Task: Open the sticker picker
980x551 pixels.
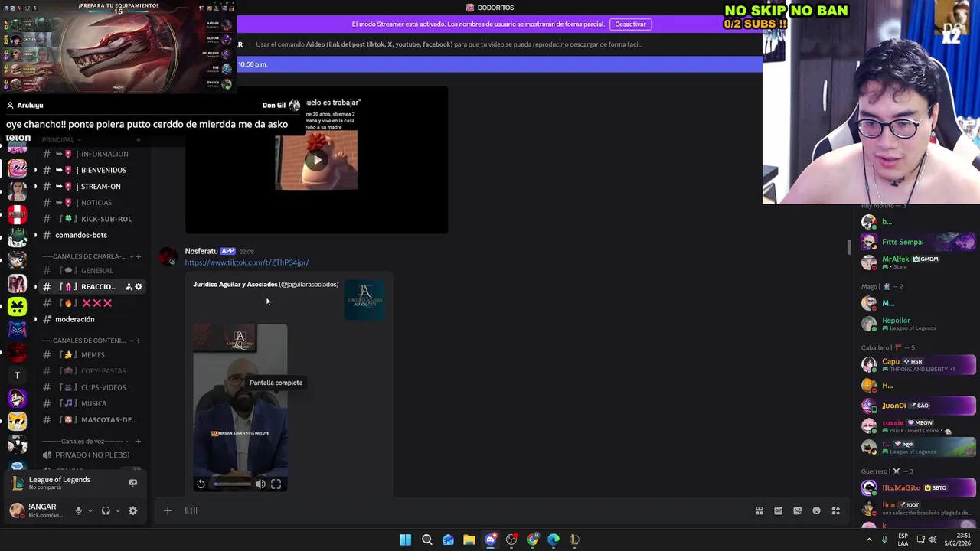Action: click(x=797, y=510)
